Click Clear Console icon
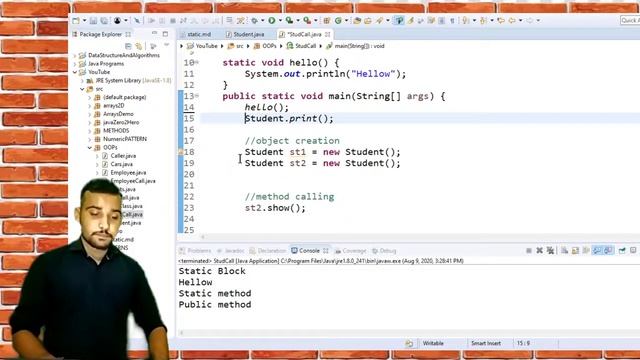Image resolution: width=640 pixels, height=360 pixels. coord(564,251)
